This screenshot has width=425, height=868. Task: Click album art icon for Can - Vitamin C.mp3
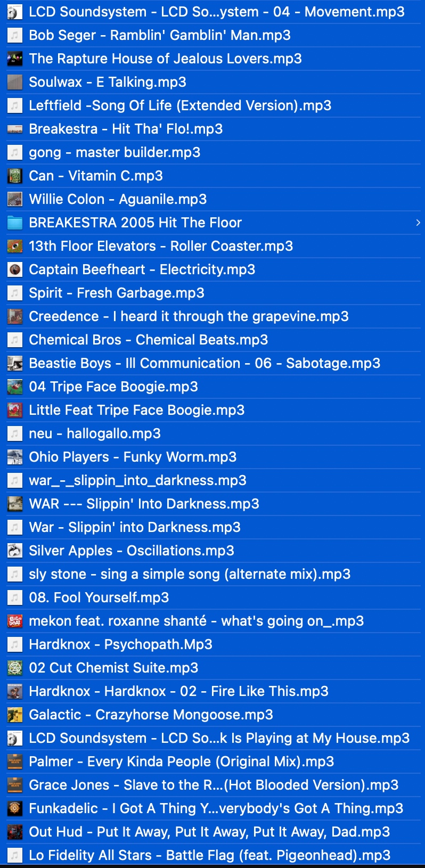click(15, 176)
